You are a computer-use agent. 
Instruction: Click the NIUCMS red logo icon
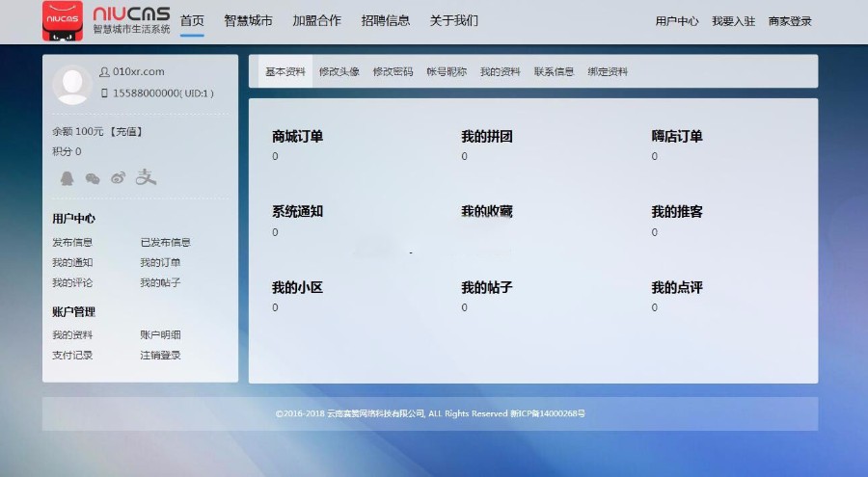[63, 21]
